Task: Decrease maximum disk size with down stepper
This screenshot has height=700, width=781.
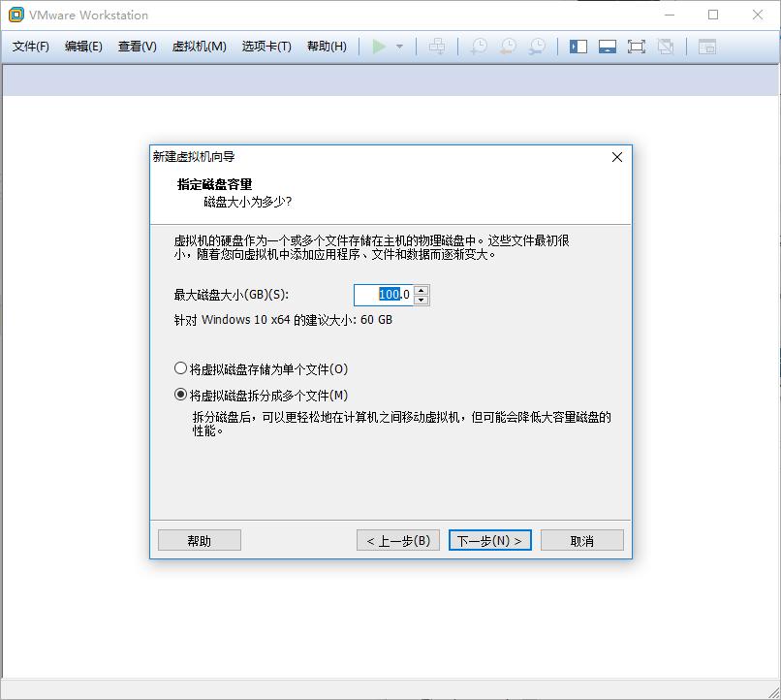Action: click(x=421, y=300)
